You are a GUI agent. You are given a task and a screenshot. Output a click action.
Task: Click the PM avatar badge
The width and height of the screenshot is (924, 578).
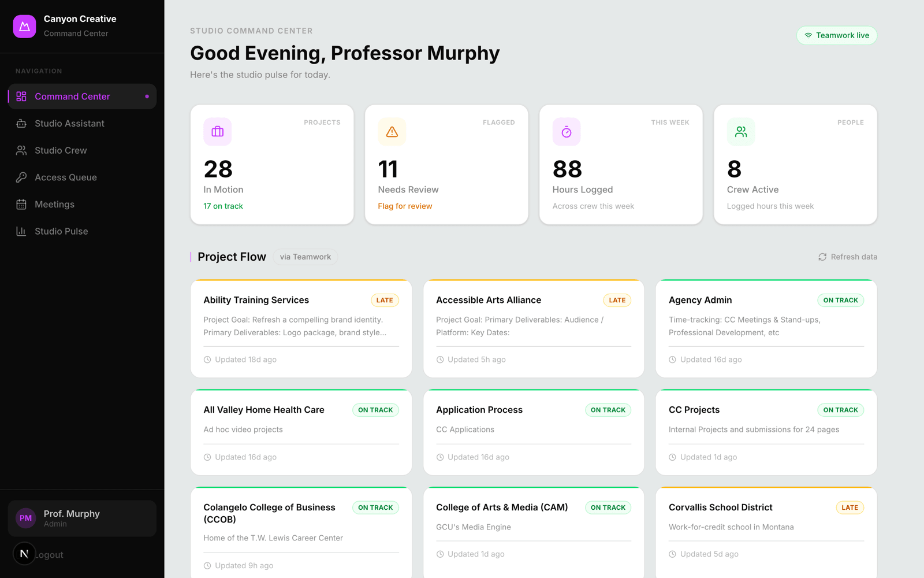click(x=26, y=518)
